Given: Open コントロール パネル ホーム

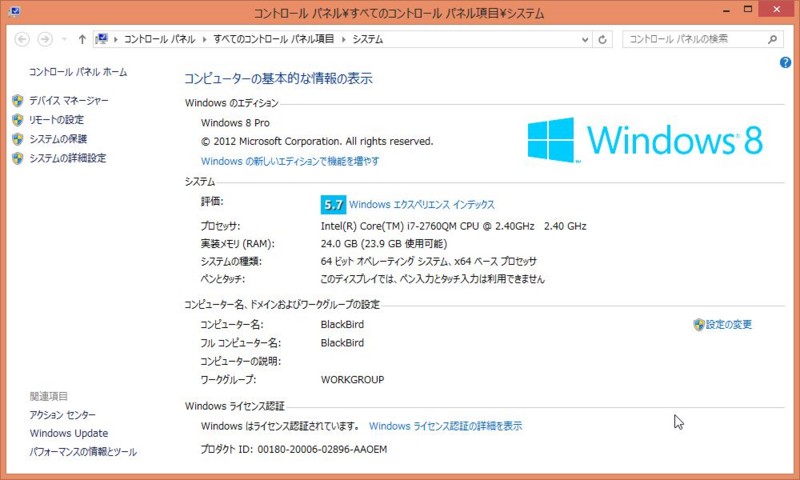Looking at the screenshot, I should pyautogui.click(x=78, y=72).
